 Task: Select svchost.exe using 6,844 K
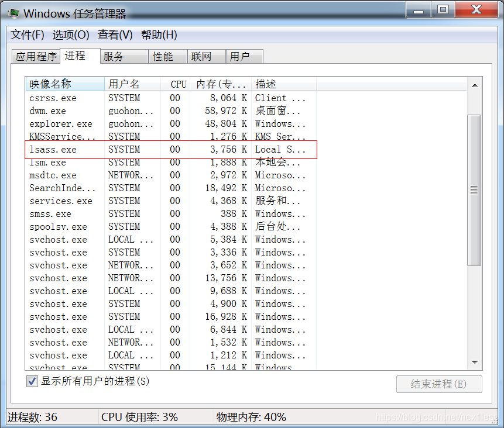pos(171,329)
